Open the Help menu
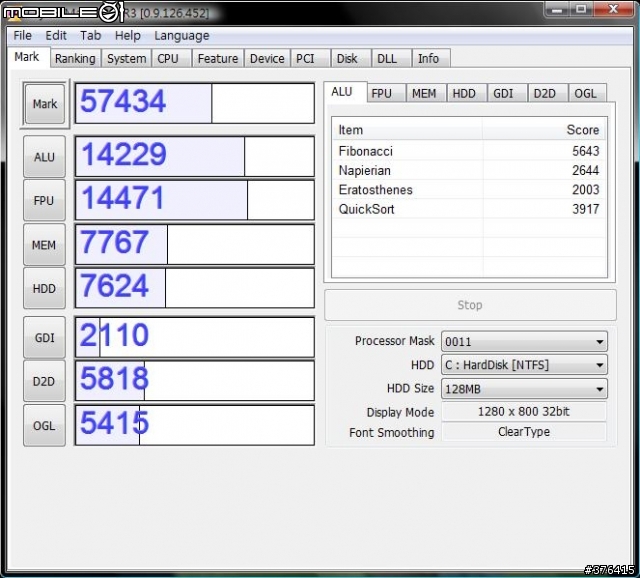This screenshot has width=640, height=578. (x=128, y=36)
